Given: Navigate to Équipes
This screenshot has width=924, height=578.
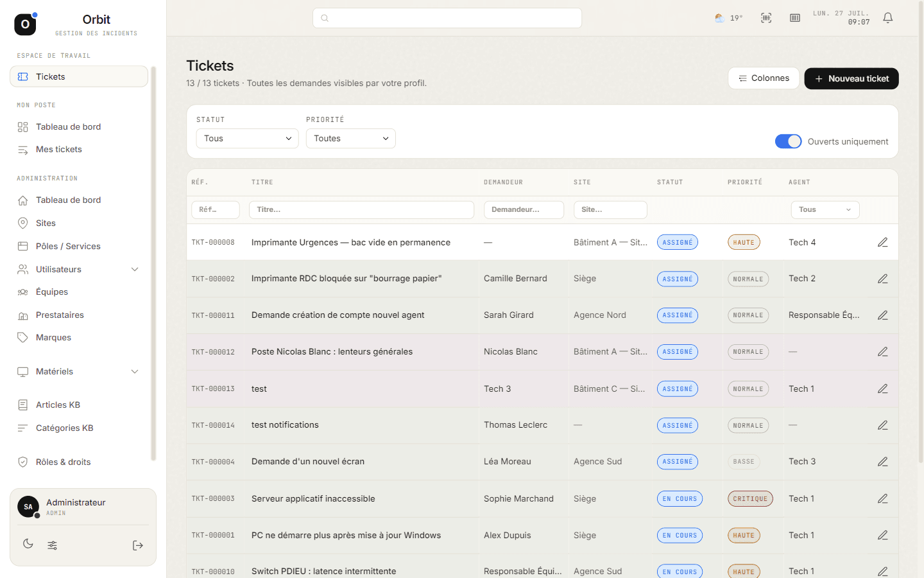Looking at the screenshot, I should point(79,292).
